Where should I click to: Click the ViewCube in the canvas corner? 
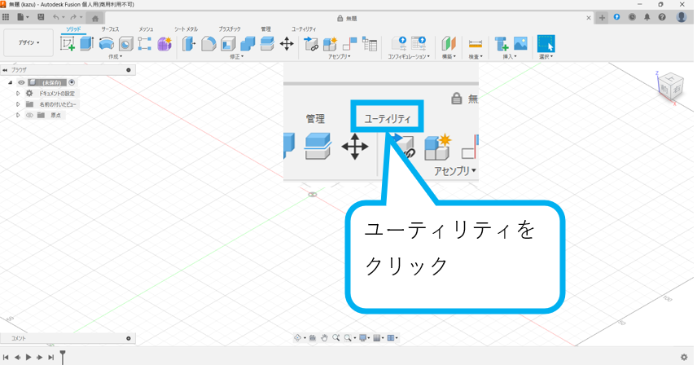[x=671, y=86]
